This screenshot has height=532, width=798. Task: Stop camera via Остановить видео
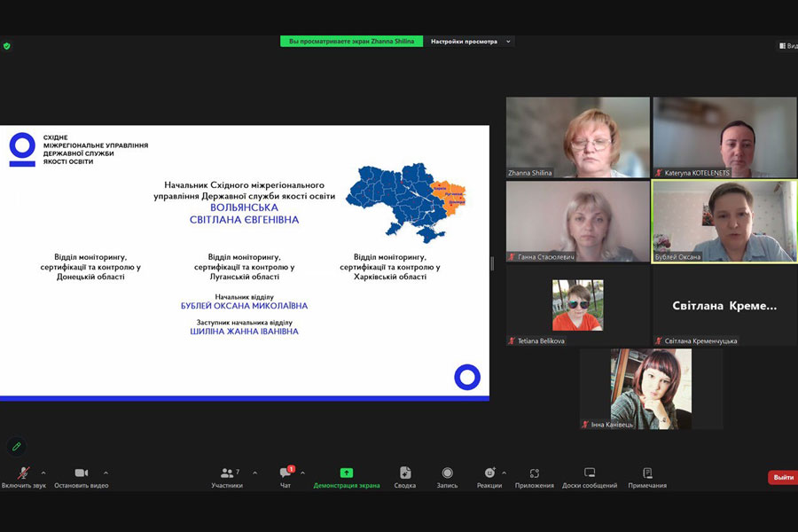tap(81, 477)
